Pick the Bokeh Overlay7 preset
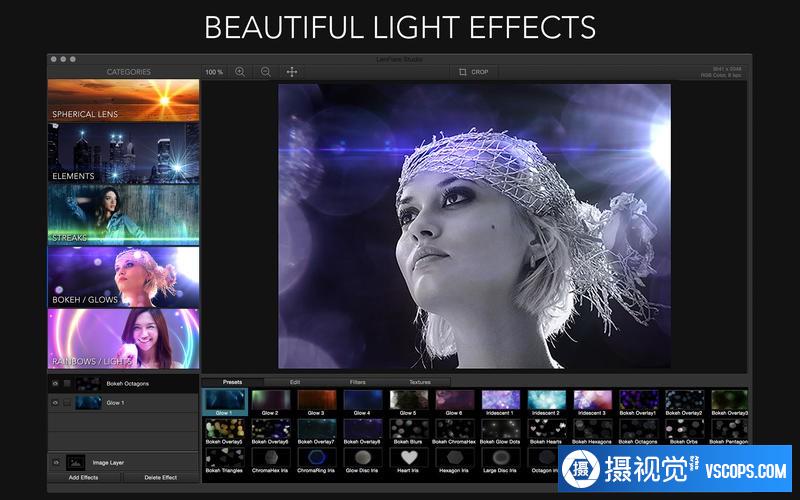 (316, 431)
